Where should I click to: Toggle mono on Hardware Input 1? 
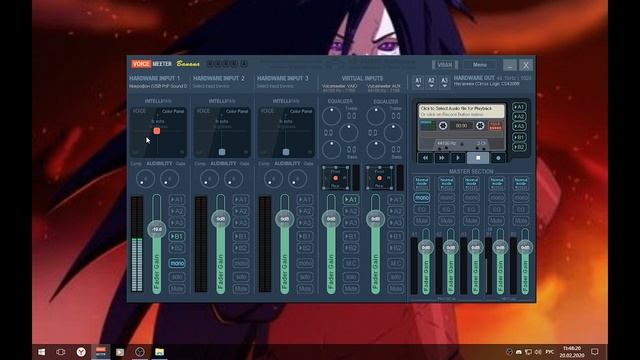point(177,263)
